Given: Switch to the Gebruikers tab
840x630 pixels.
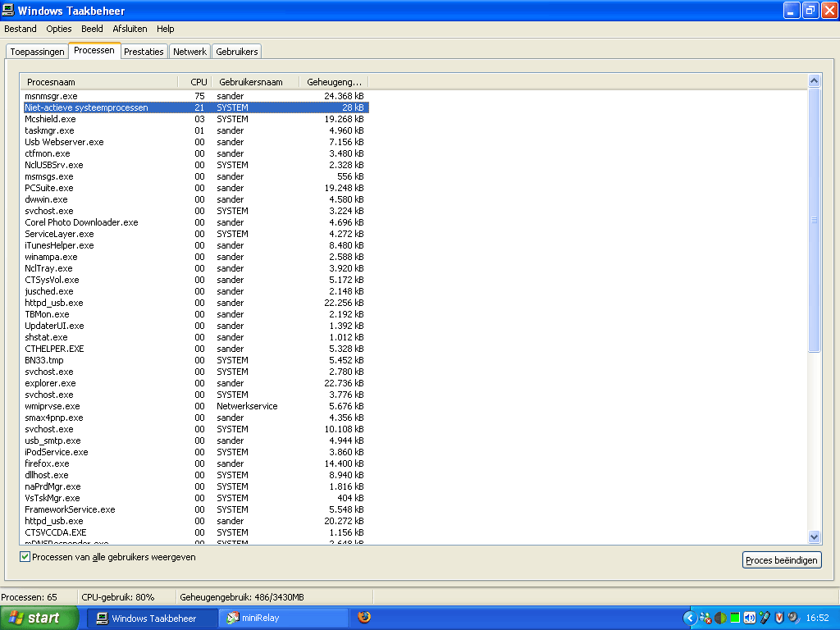Looking at the screenshot, I should [x=237, y=52].
